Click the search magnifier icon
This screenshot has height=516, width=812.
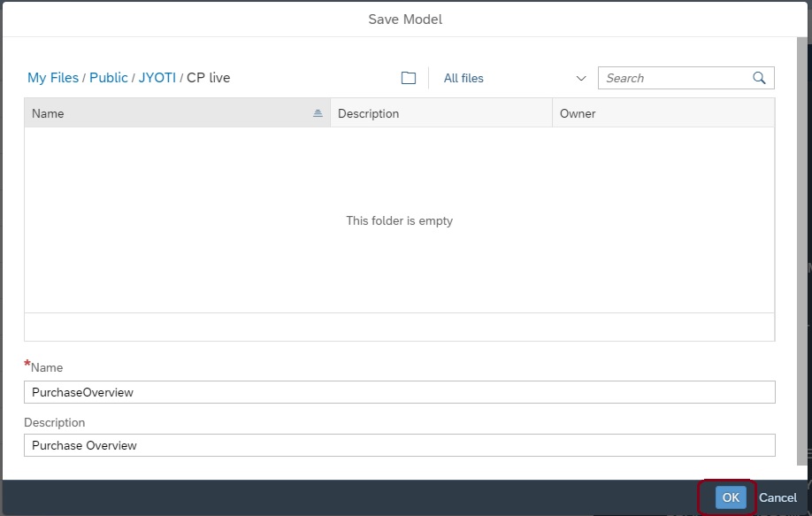coord(759,78)
